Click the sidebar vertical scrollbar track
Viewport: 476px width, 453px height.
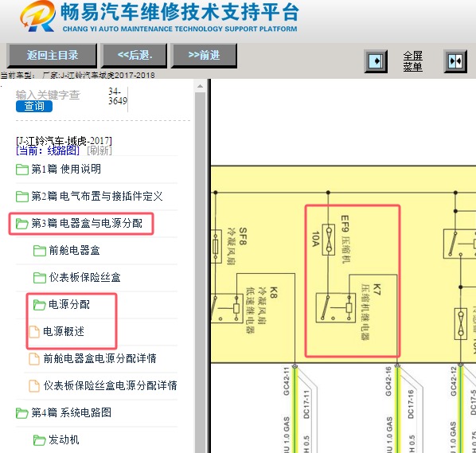[200, 273]
